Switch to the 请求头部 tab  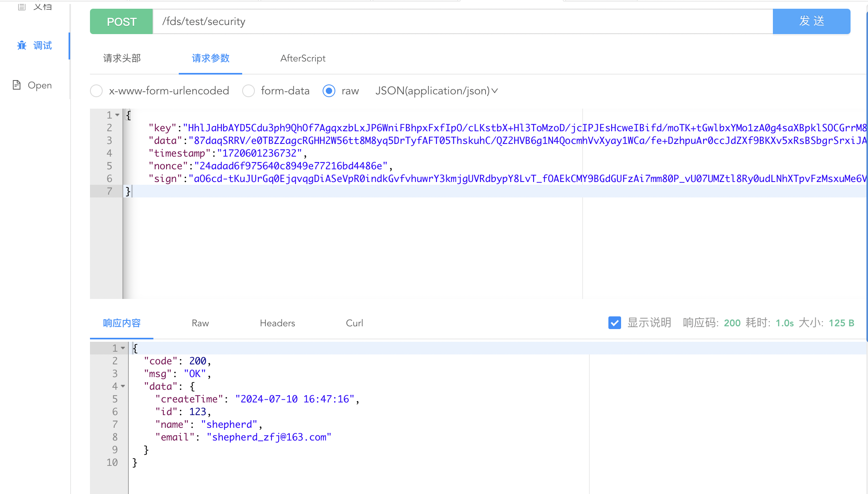(122, 58)
